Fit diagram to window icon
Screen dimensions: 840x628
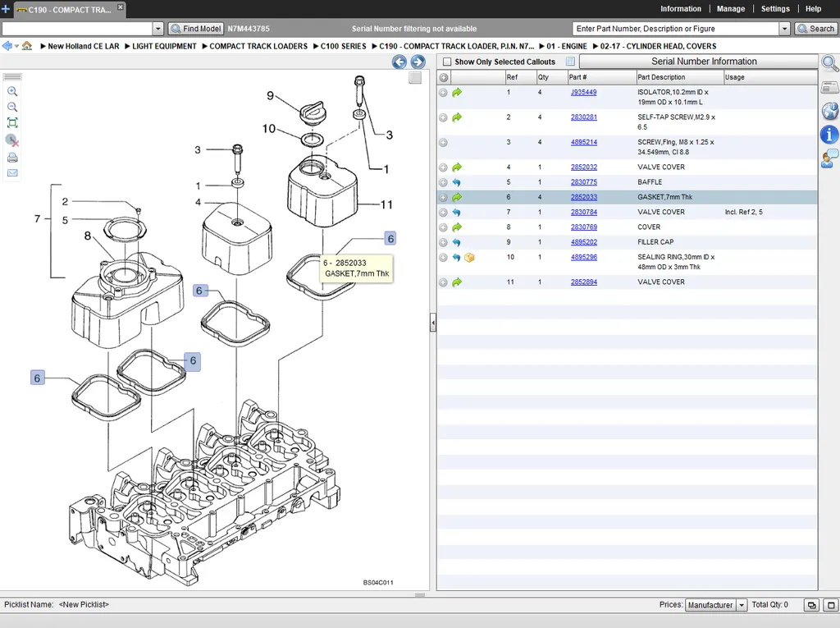click(x=12, y=123)
